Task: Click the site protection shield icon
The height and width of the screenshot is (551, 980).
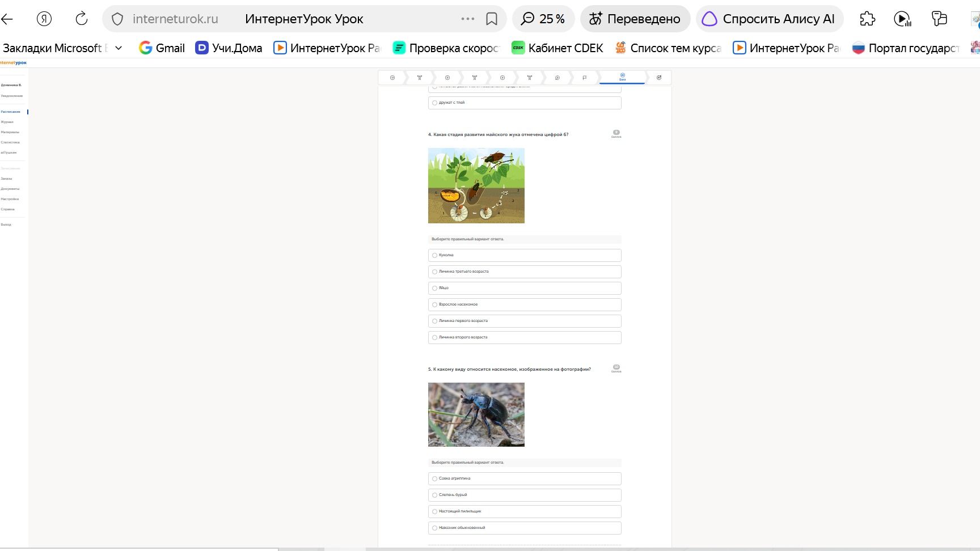Action: (x=117, y=19)
